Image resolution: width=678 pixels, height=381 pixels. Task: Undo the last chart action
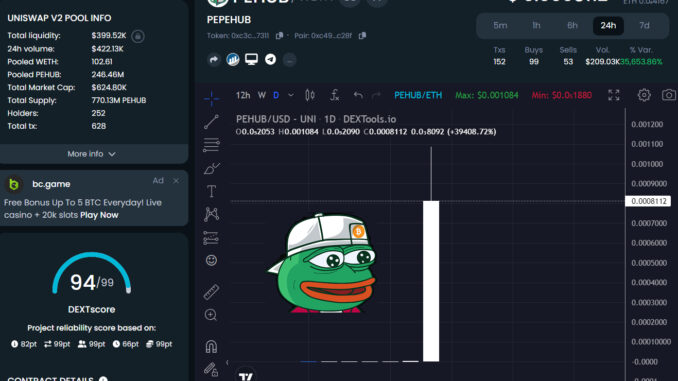358,95
